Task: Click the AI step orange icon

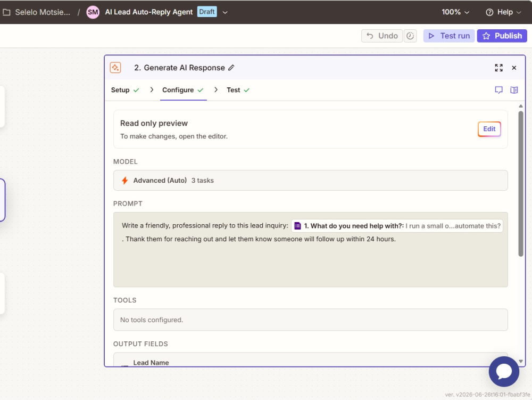Action: [x=115, y=68]
